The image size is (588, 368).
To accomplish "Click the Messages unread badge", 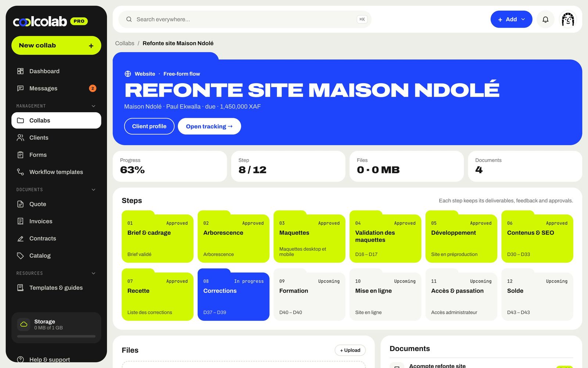I will (93, 88).
